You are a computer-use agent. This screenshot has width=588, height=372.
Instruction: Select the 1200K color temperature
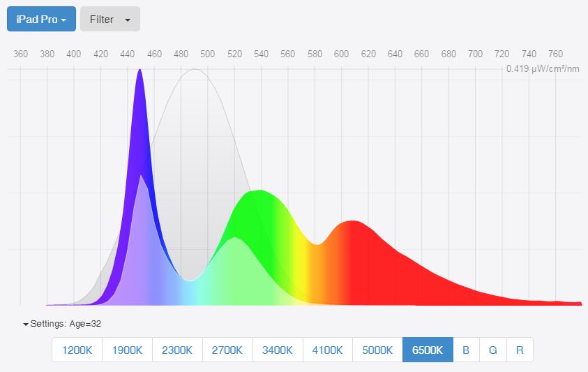click(x=77, y=350)
